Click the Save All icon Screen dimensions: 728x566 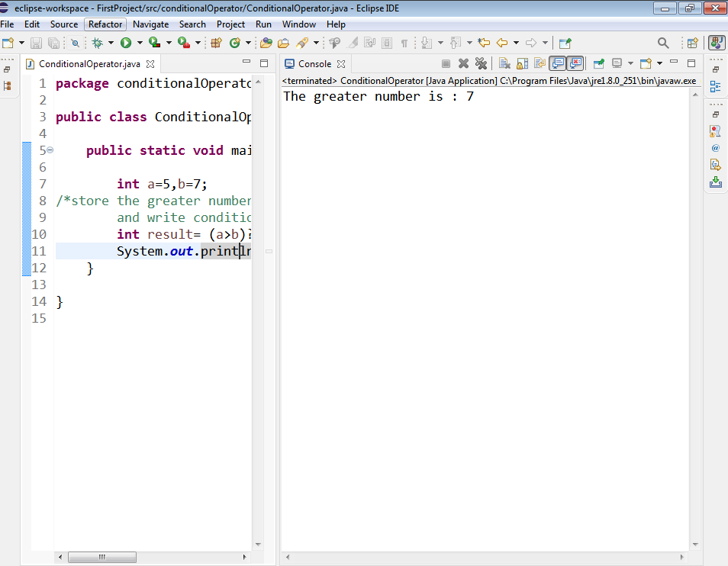pyautogui.click(x=54, y=43)
